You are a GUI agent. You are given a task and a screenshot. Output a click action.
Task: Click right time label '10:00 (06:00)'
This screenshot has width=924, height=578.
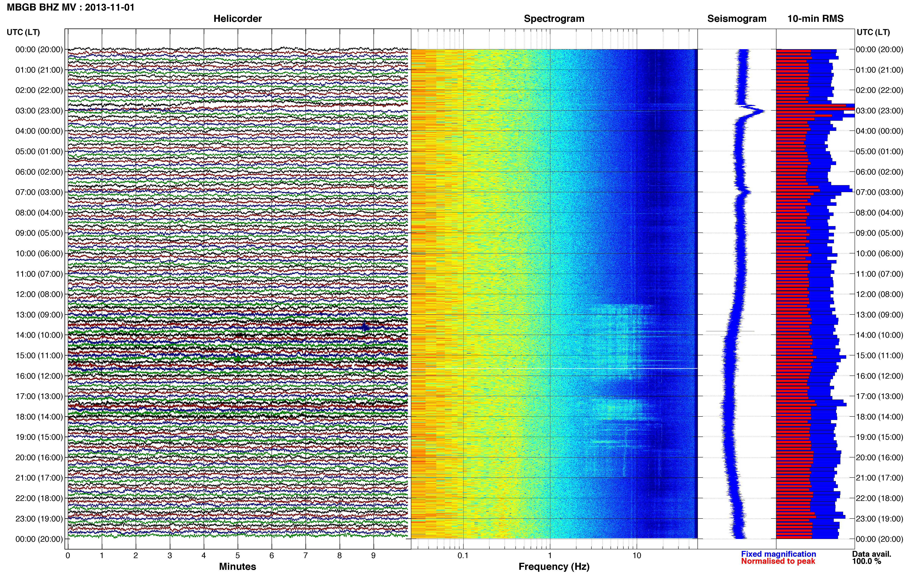[x=879, y=253]
